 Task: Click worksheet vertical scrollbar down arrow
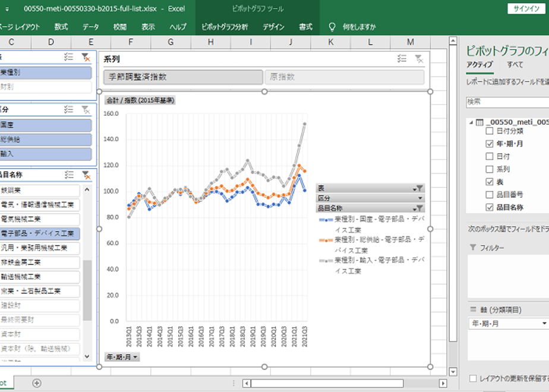click(453, 372)
